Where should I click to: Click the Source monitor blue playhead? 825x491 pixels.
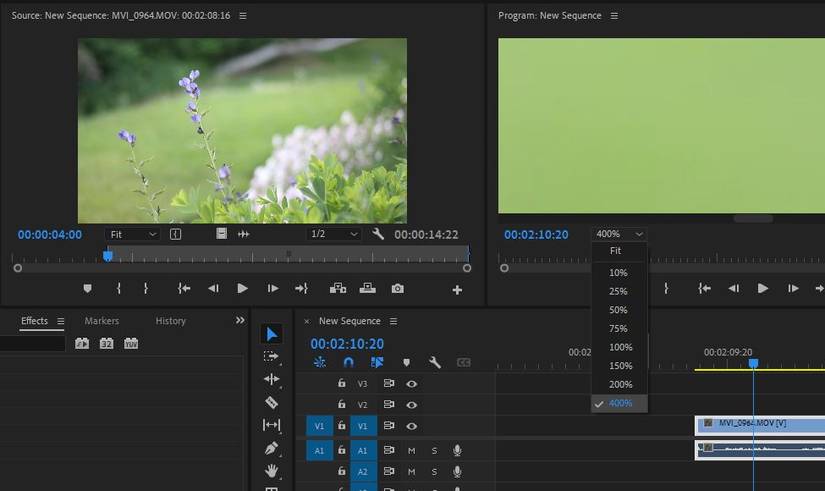pyautogui.click(x=108, y=256)
